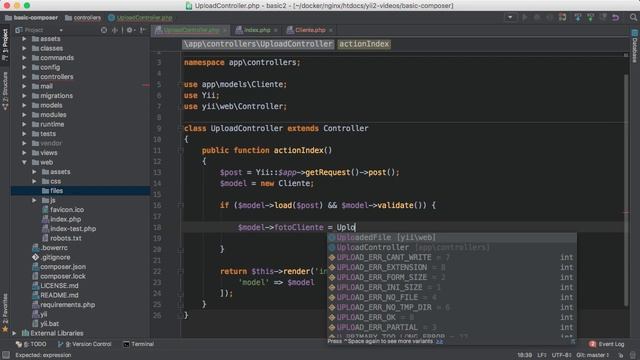The width and height of the screenshot is (640, 360).
Task: Click the red and green sync icon in the toolbar
Action: point(563,17)
